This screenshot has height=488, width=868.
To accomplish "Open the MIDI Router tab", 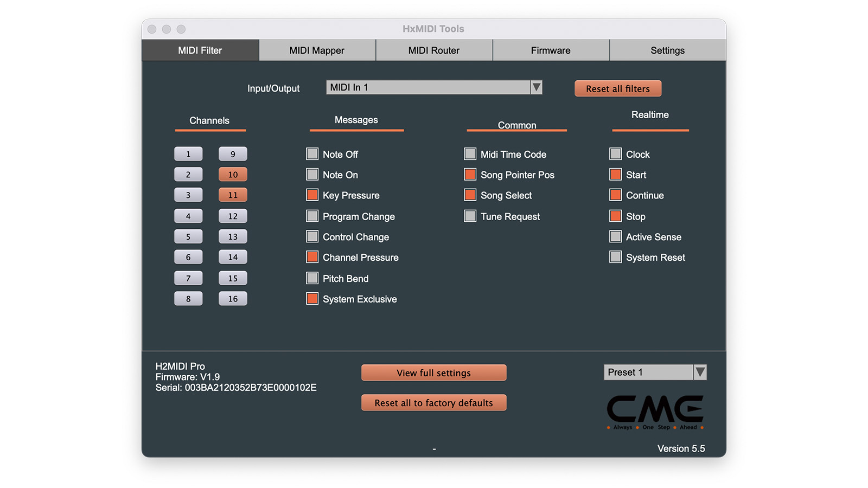I will pos(434,50).
